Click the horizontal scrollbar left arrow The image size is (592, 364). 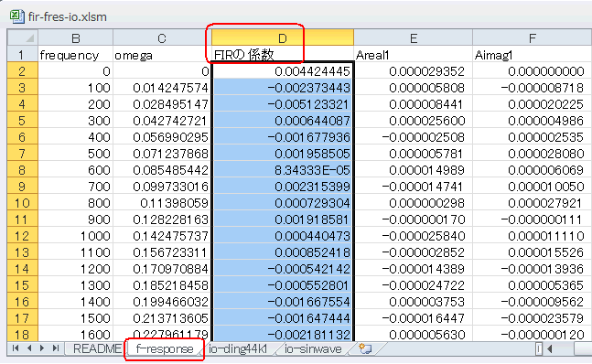(x=550, y=349)
